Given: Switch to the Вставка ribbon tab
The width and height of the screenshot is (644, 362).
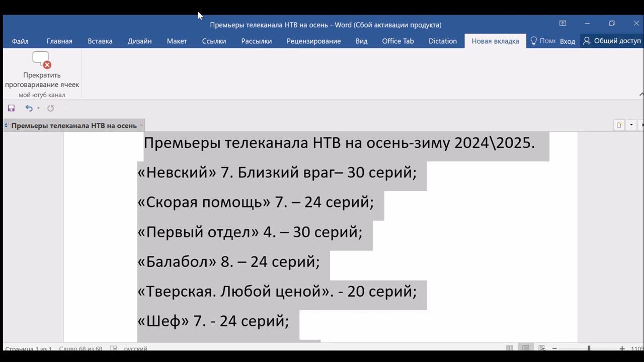Looking at the screenshot, I should tap(100, 41).
